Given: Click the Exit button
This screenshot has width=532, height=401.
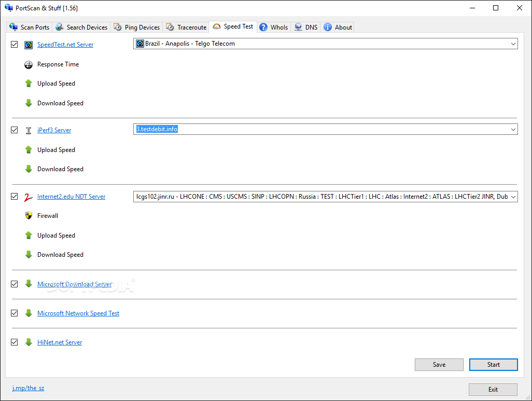Looking at the screenshot, I should point(493,390).
